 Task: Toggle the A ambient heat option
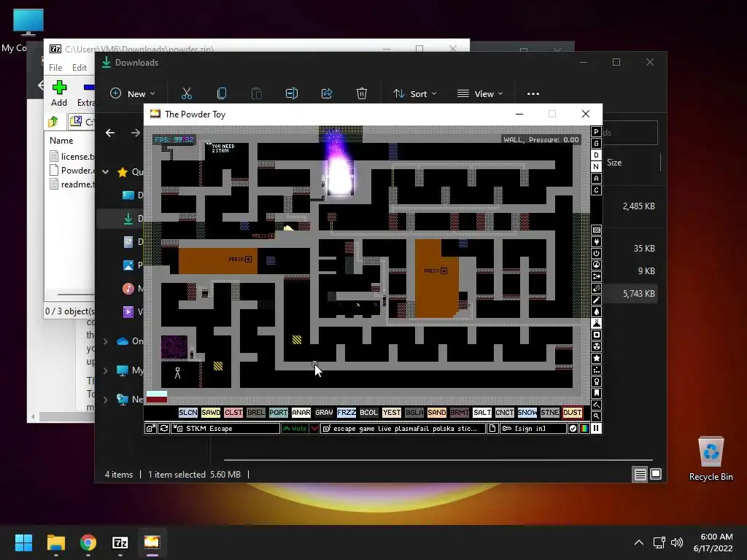(x=596, y=179)
